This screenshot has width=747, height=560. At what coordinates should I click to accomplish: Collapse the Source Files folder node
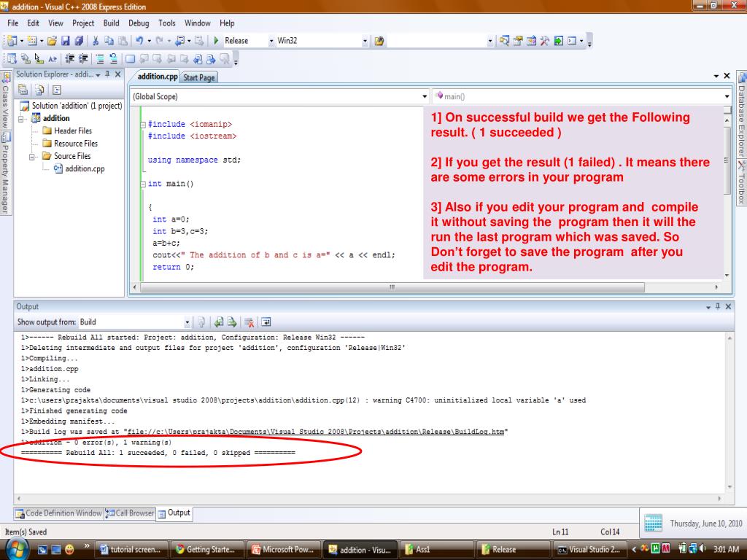(32, 156)
